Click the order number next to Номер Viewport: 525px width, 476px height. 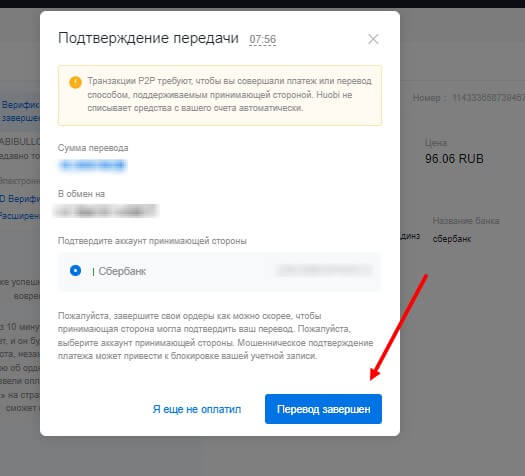click(x=488, y=98)
